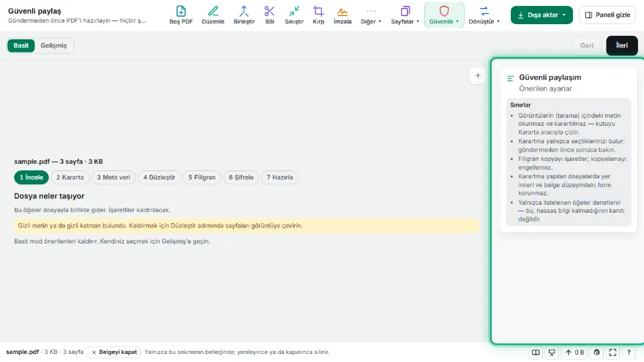Click the 'Önerilen ayarlar' subtitle

(x=545, y=88)
